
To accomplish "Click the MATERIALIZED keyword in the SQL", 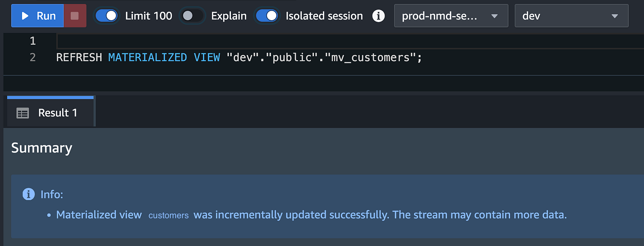I will pos(148,57).
